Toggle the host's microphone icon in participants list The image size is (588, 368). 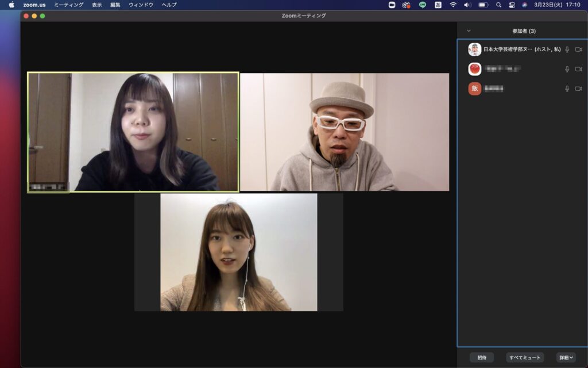pos(567,49)
